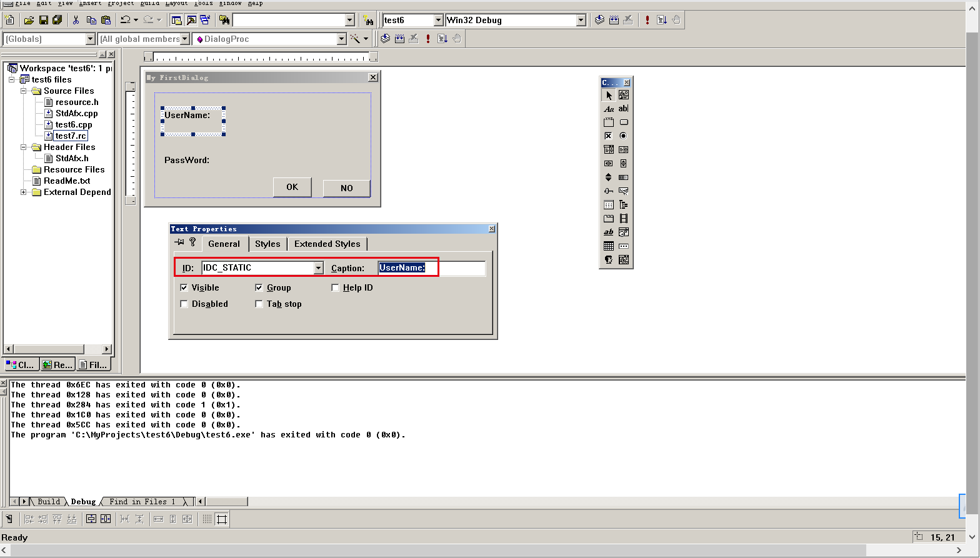Image resolution: width=980 pixels, height=558 pixels.
Task: Open the DialogProc function dropdown
Action: coord(341,39)
